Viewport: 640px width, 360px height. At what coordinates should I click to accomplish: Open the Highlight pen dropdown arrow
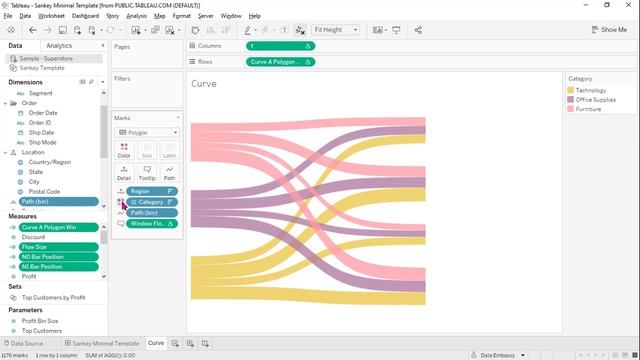[256, 30]
